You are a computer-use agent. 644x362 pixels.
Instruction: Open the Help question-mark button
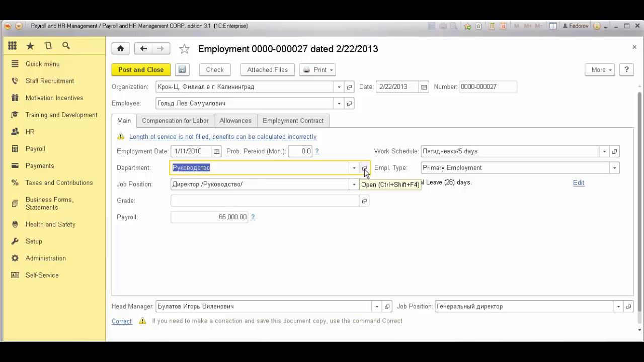tap(626, 70)
